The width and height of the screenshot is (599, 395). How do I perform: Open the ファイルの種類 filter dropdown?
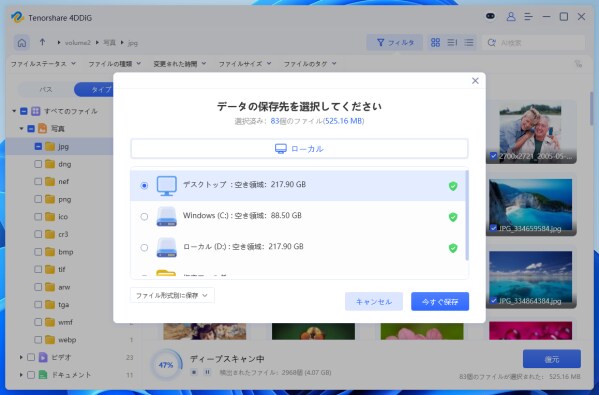click(x=115, y=64)
